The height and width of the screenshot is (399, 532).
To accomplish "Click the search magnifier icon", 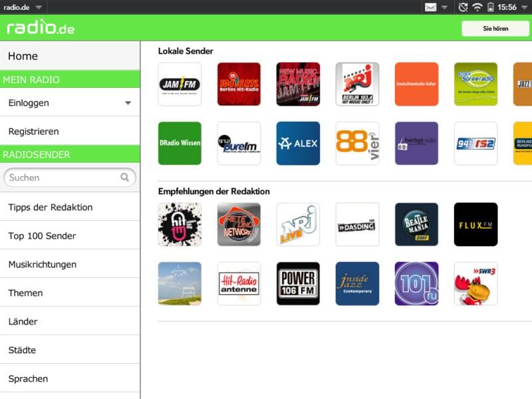I will click(125, 177).
